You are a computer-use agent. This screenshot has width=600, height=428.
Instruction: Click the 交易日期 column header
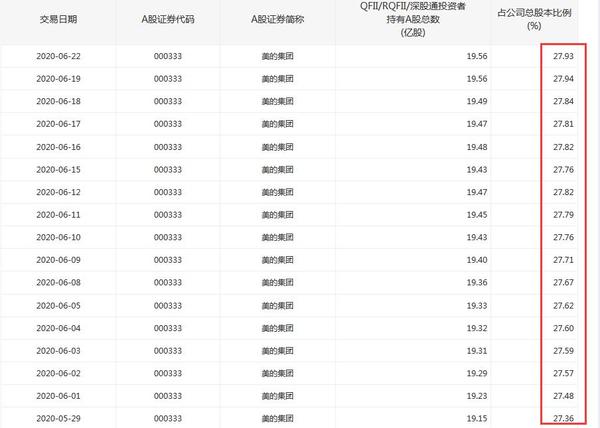click(x=58, y=19)
